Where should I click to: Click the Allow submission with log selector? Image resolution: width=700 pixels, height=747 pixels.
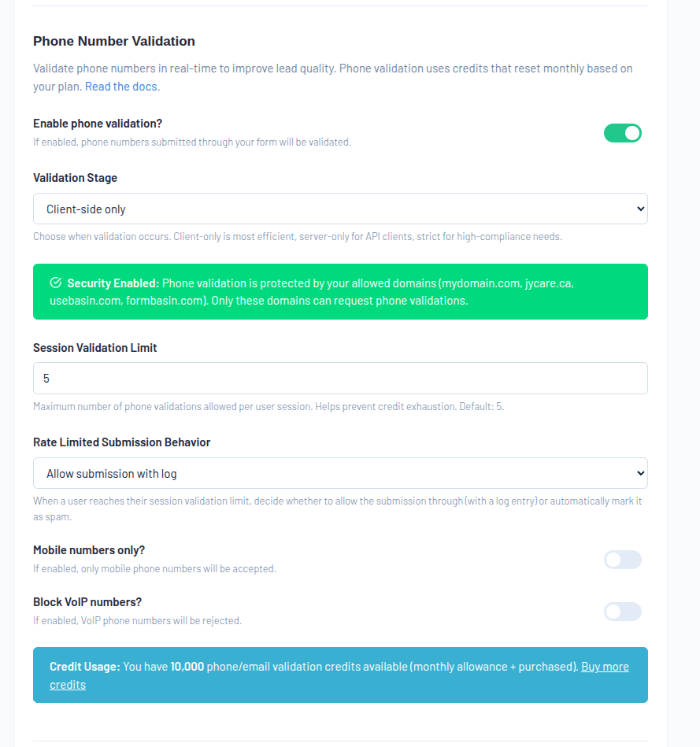pos(107,473)
